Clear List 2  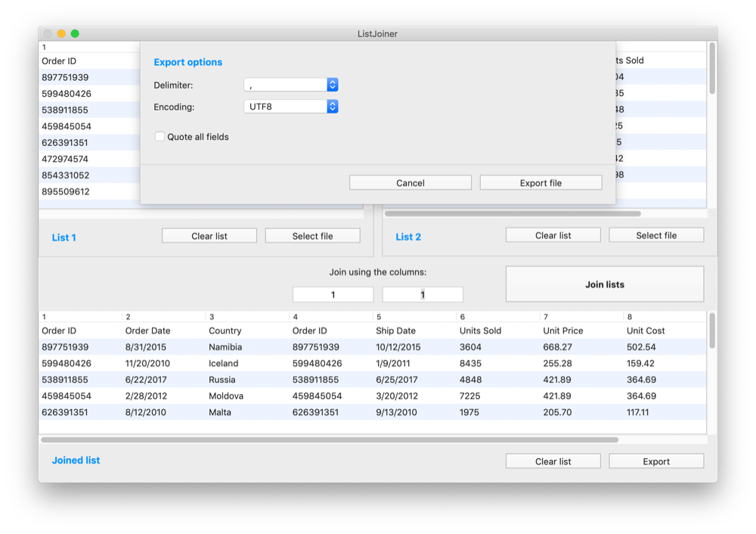click(x=553, y=234)
